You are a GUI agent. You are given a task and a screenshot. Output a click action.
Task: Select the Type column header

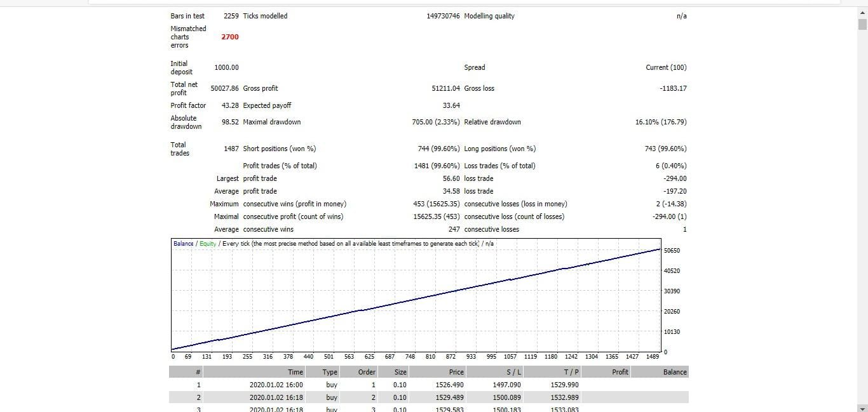pyautogui.click(x=330, y=372)
